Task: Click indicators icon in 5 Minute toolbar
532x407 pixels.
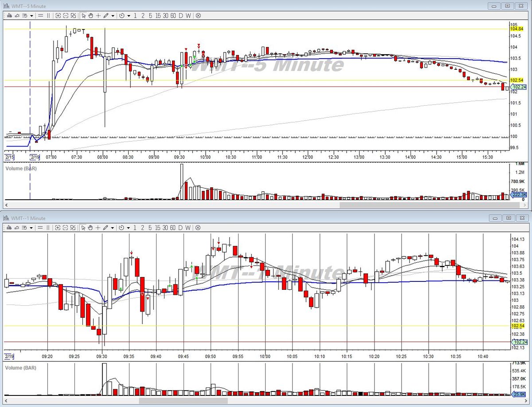Action: [x=17, y=16]
